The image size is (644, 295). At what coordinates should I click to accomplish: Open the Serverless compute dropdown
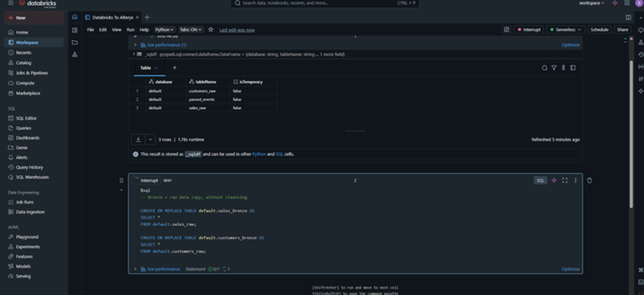click(x=565, y=30)
